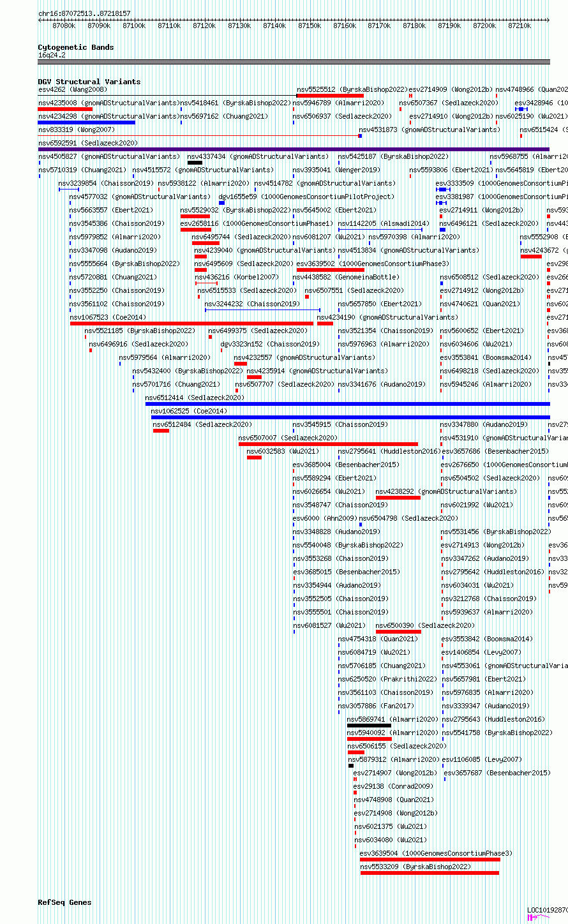Select the red bar under nsv5525512
Screen dimensions: 568x924
(330, 96)
